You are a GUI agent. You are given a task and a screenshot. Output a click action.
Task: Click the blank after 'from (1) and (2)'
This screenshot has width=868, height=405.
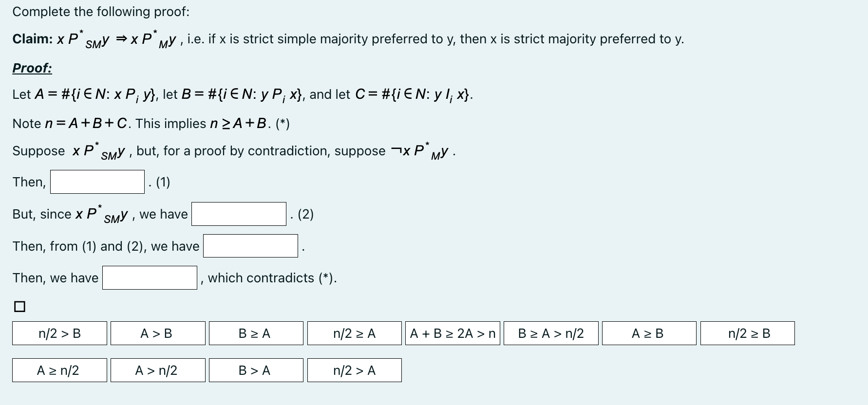[x=250, y=246]
